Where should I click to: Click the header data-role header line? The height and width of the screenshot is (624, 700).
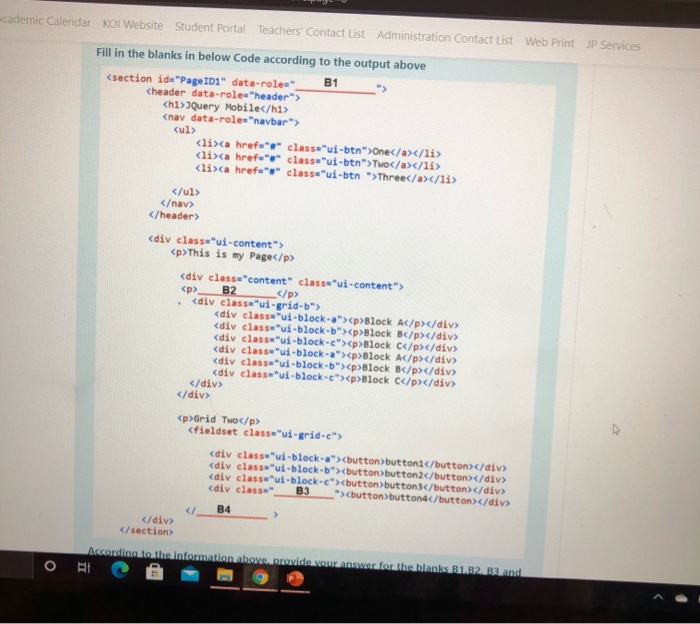click(223, 94)
